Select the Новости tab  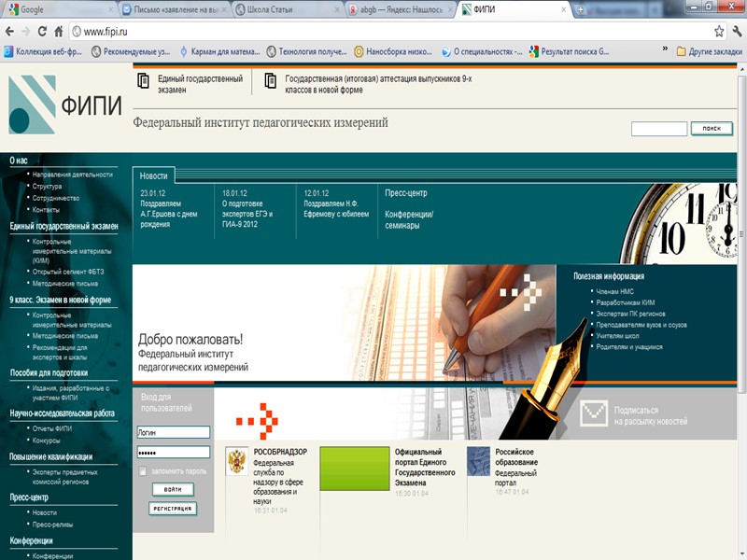coord(153,175)
